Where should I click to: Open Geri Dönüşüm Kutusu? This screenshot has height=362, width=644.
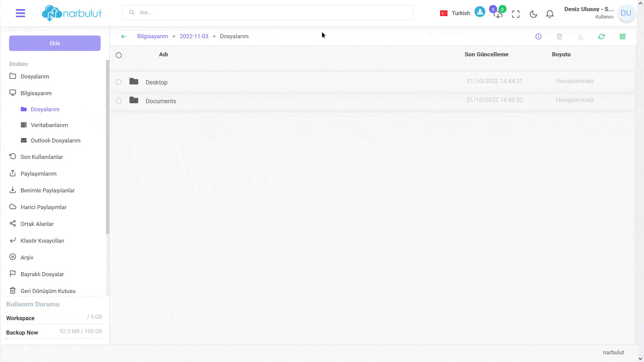(x=48, y=291)
